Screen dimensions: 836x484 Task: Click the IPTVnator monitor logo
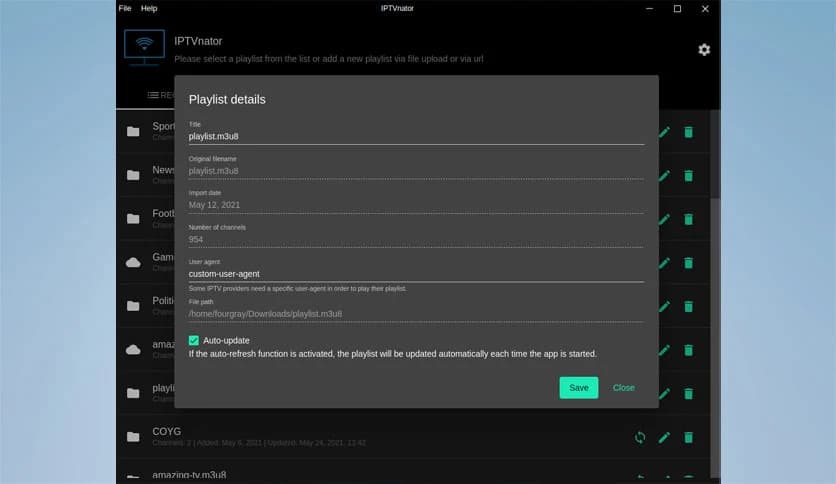tap(144, 47)
